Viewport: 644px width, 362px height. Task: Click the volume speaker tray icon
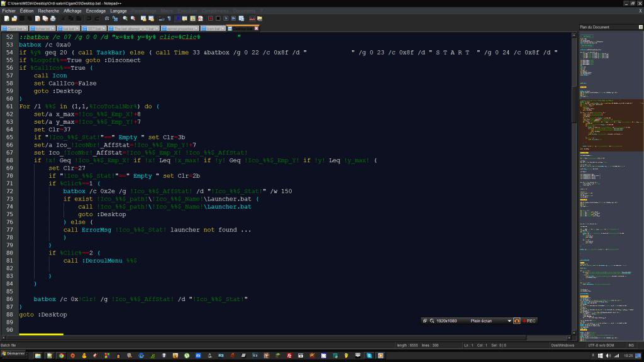pos(608,356)
